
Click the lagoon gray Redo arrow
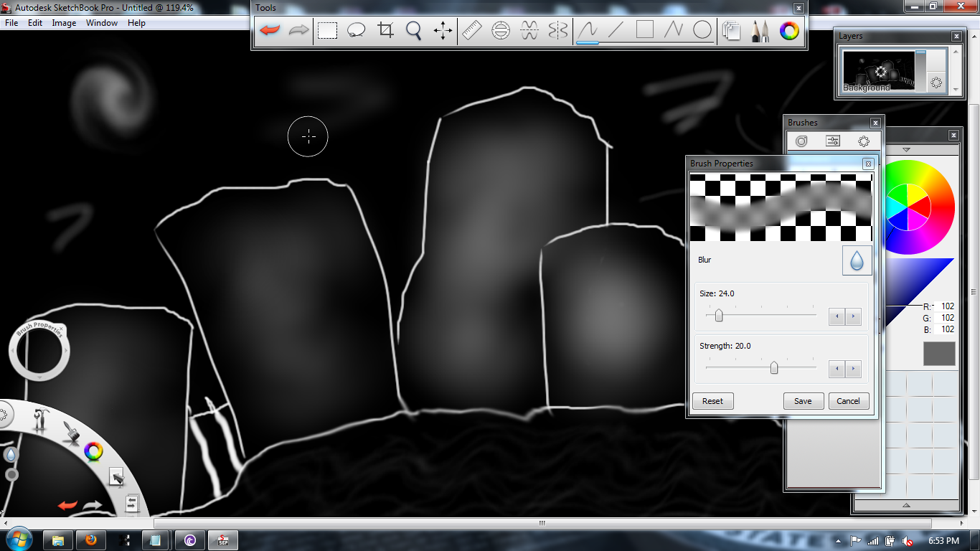(93, 505)
